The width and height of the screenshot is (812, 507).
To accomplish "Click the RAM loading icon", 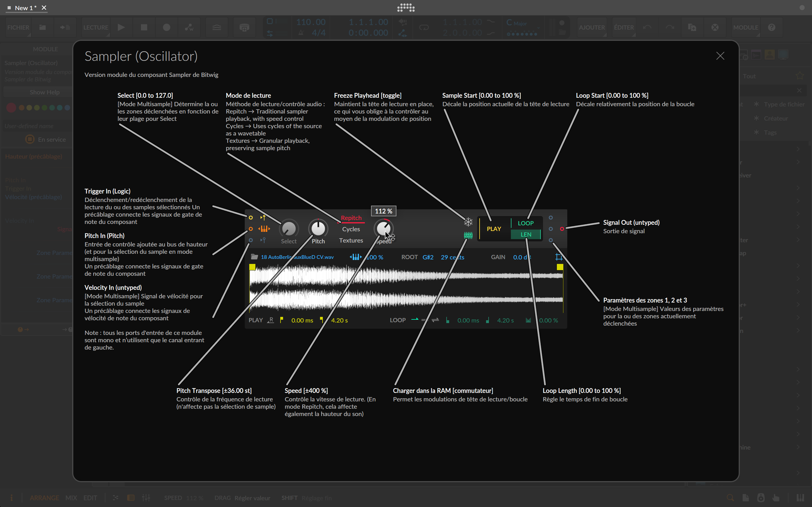I will pos(468,235).
